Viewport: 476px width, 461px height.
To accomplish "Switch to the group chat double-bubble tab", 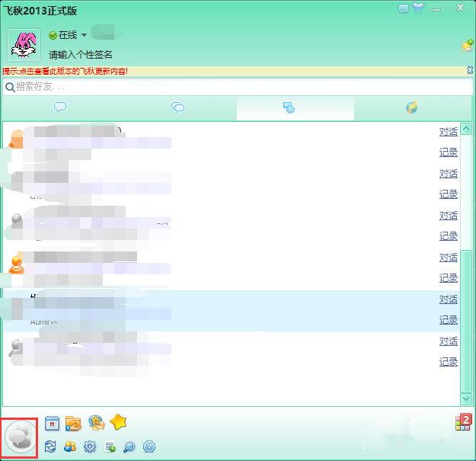I will point(177,107).
